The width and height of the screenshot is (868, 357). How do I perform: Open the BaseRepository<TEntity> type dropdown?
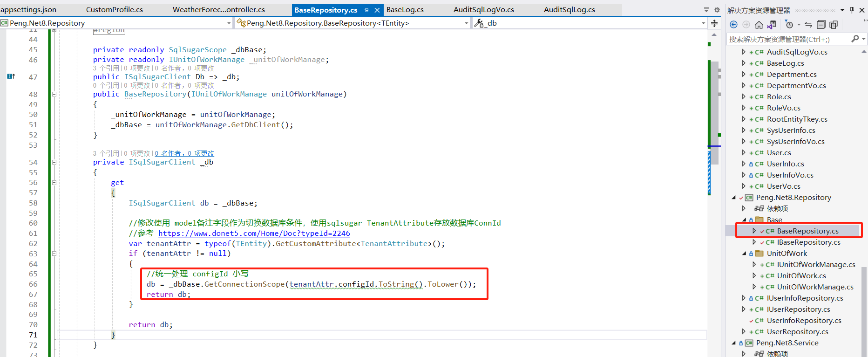[466, 23]
